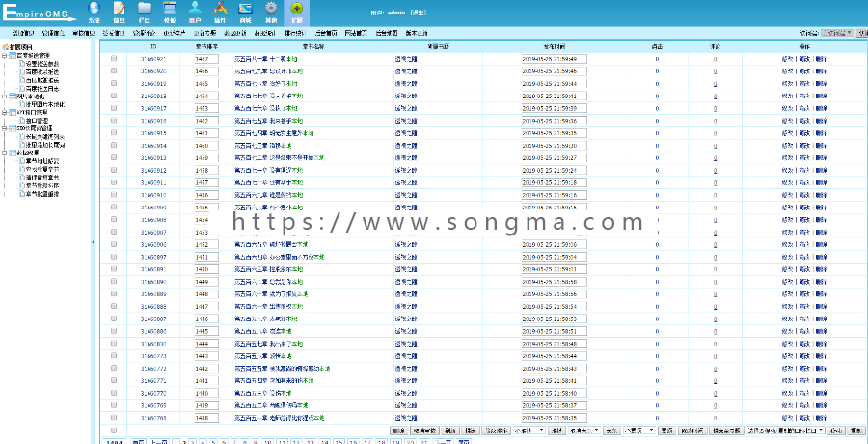Viewport: 868px width, 444px height.
Task: Collapse the first tree group under 扩展项目
Action: point(5,56)
